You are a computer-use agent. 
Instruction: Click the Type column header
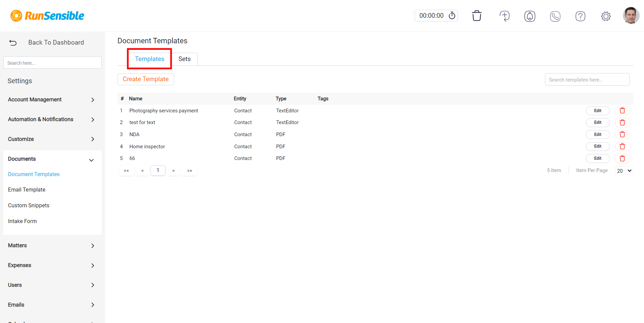coord(281,99)
